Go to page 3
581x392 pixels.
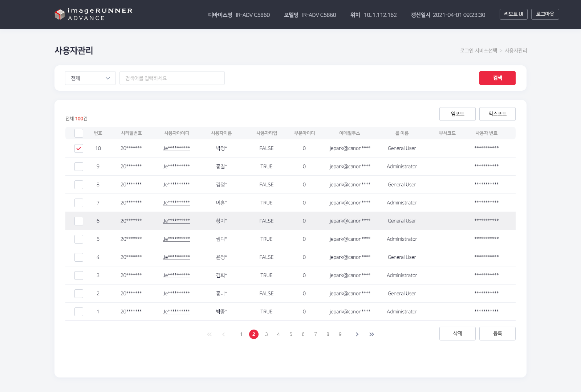[x=267, y=334]
